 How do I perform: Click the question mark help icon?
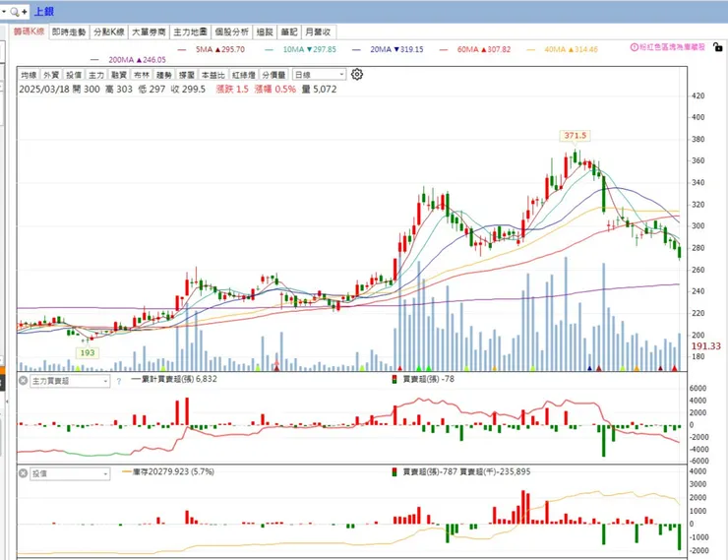(x=119, y=381)
